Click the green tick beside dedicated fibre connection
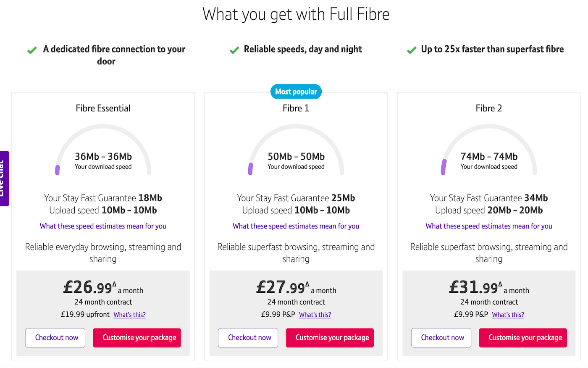This screenshot has width=588, height=368. click(x=32, y=50)
